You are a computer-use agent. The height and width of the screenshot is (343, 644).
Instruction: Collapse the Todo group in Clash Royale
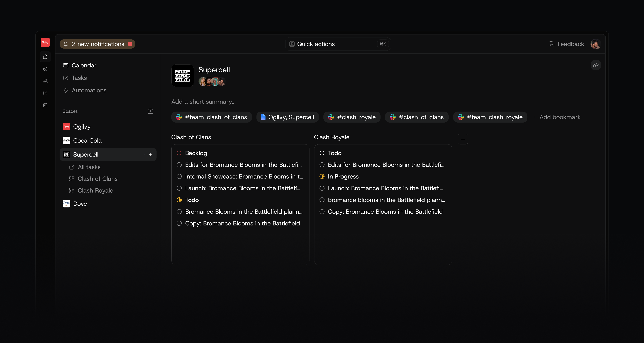(335, 153)
